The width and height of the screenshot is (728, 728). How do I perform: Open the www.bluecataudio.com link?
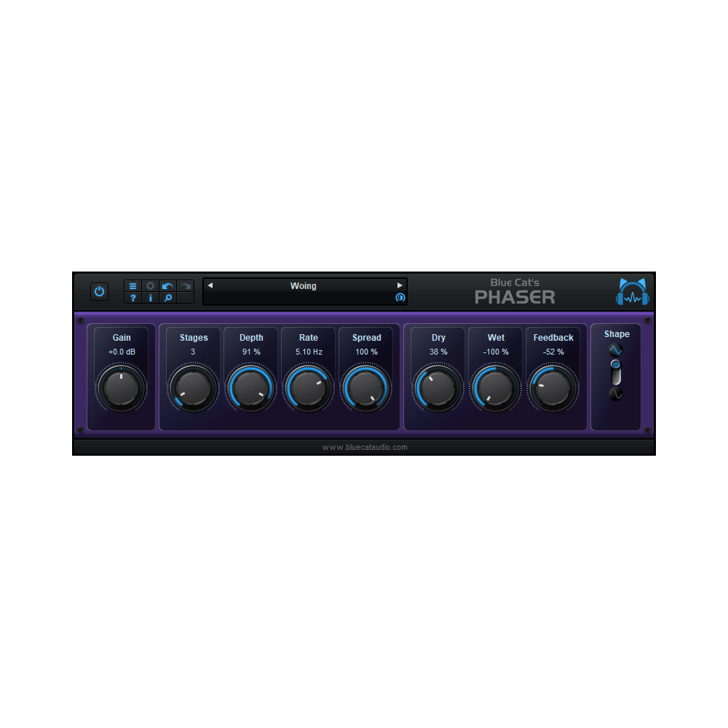pyautogui.click(x=364, y=447)
